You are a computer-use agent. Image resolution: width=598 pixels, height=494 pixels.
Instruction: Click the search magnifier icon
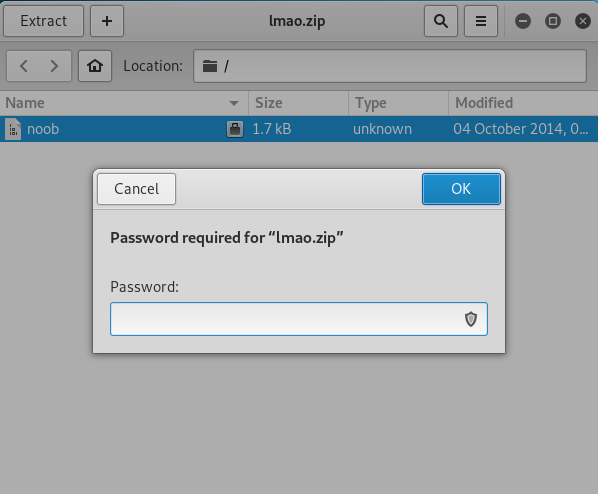(x=440, y=21)
